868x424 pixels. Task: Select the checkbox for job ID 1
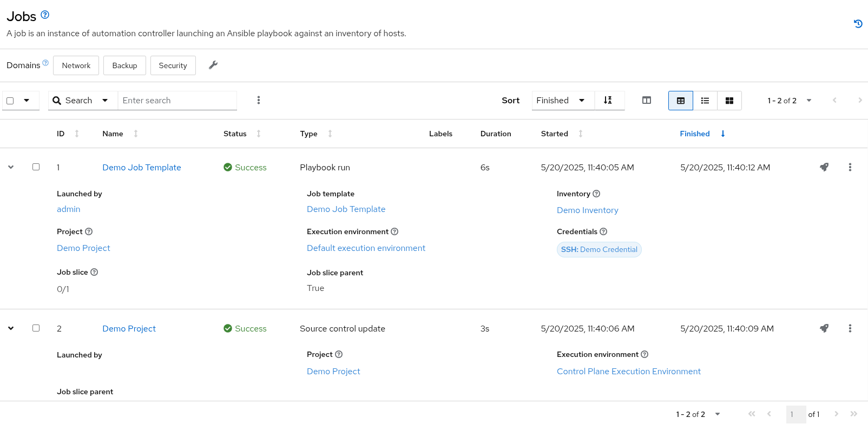pos(36,167)
